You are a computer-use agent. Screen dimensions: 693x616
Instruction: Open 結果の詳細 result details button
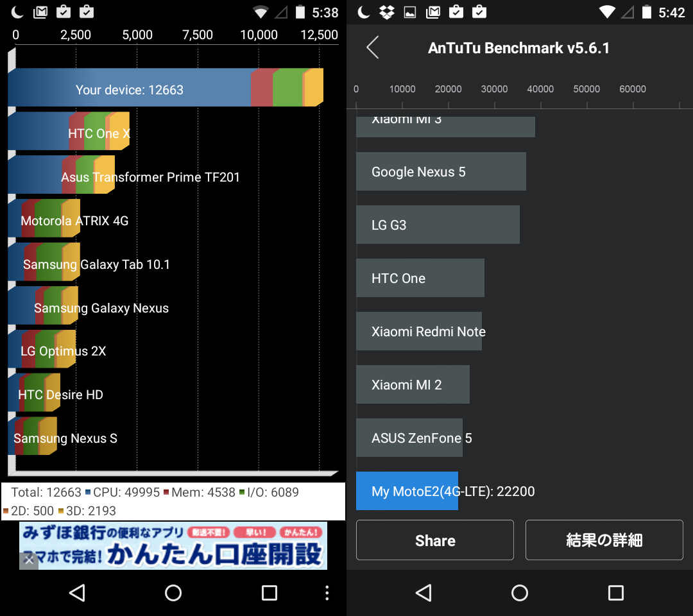click(x=604, y=540)
